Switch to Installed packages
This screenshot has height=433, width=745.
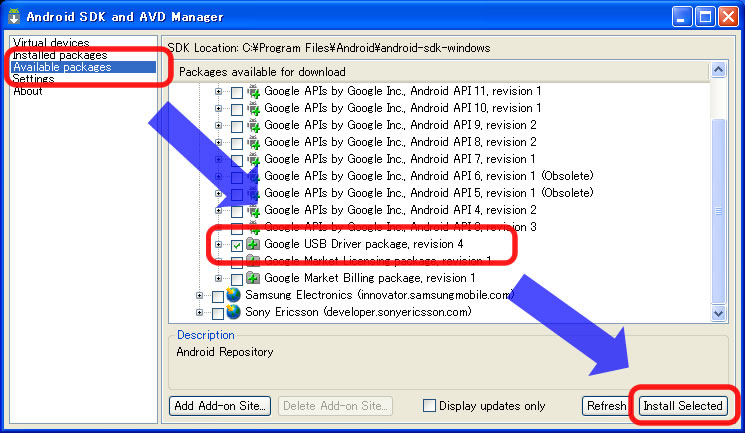60,55
